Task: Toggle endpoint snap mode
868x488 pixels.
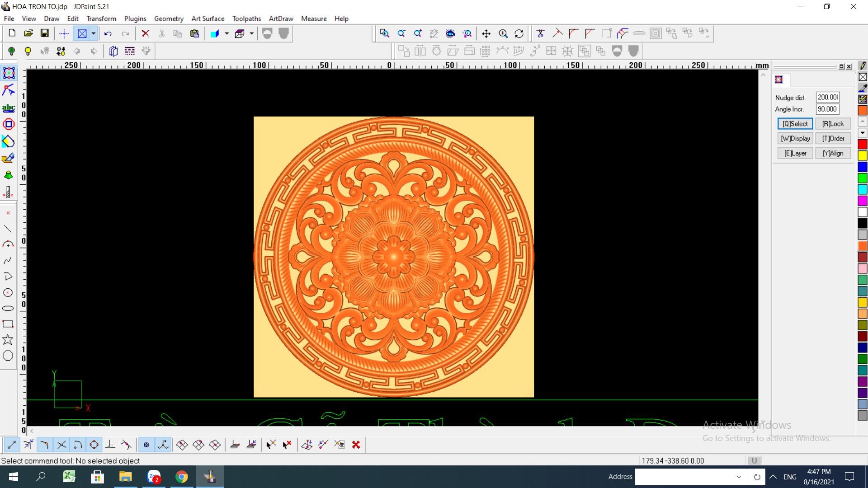Action: coord(12,445)
